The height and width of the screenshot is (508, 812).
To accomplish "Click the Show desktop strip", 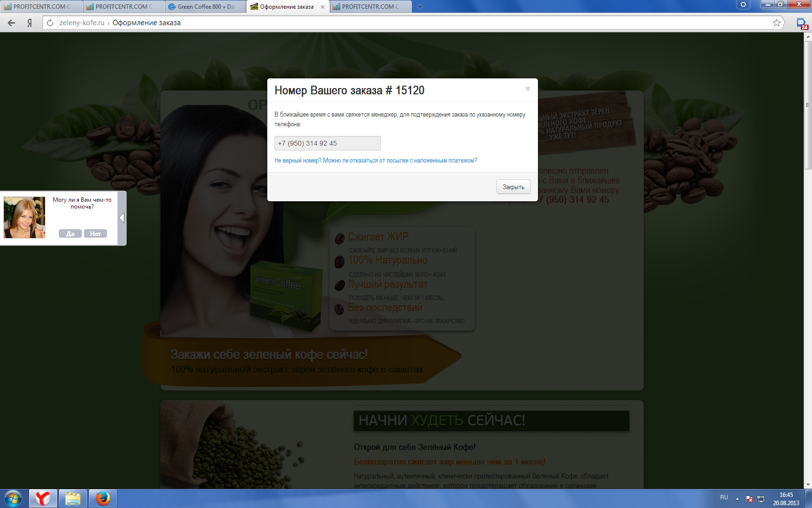I will [x=809, y=499].
